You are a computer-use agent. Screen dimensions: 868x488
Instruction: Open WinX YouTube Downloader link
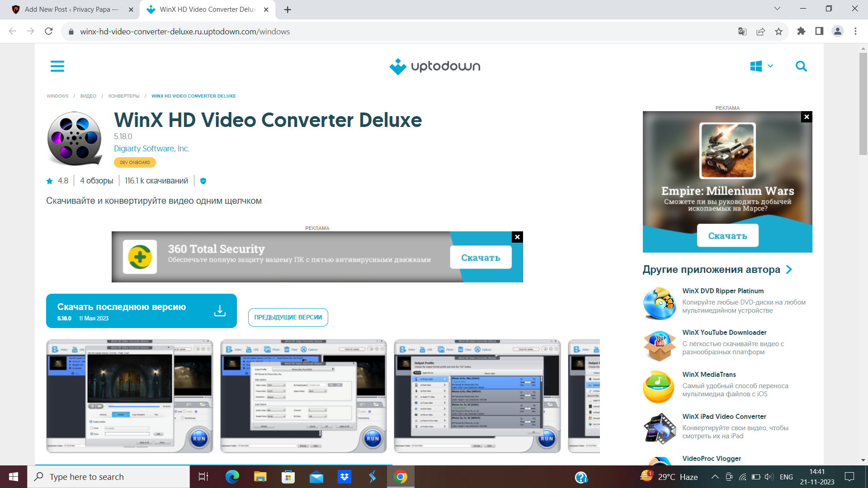(724, 333)
